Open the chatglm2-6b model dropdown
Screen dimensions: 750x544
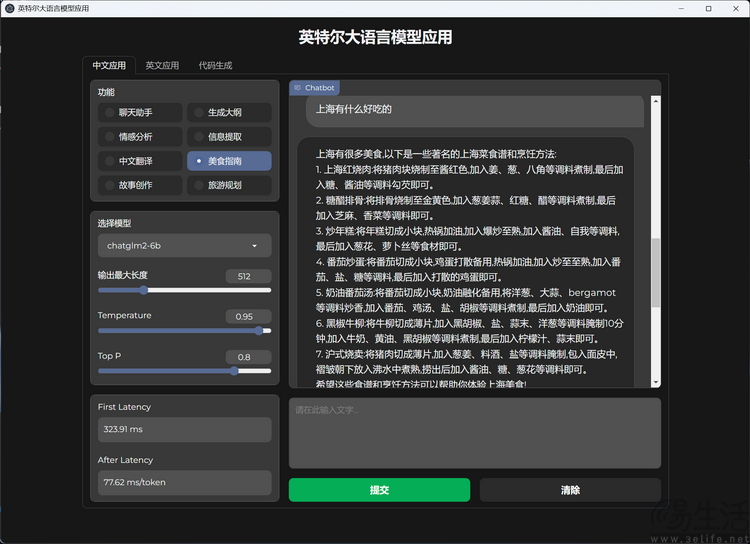coord(185,245)
